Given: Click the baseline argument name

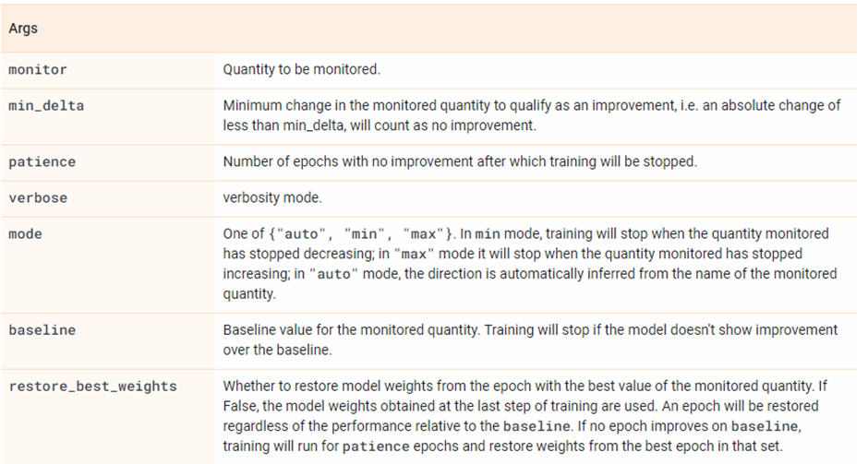Looking at the screenshot, I should pyautogui.click(x=42, y=330).
